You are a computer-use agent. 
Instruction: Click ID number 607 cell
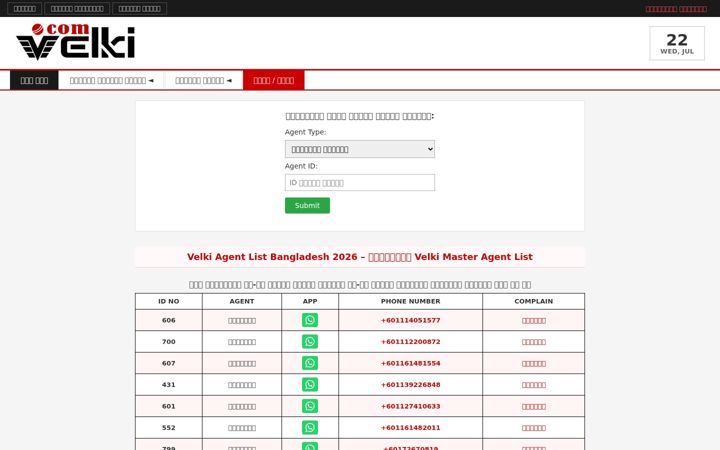(x=169, y=363)
